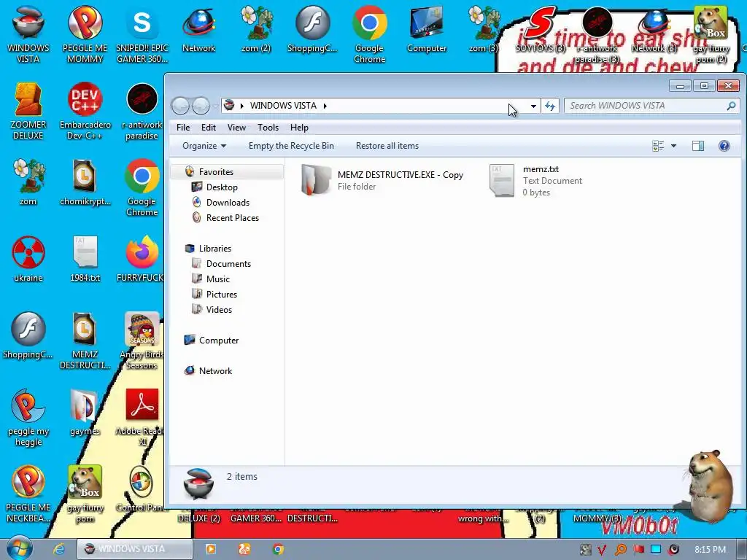
Task: Click the red V tray icon
Action: coord(602,550)
